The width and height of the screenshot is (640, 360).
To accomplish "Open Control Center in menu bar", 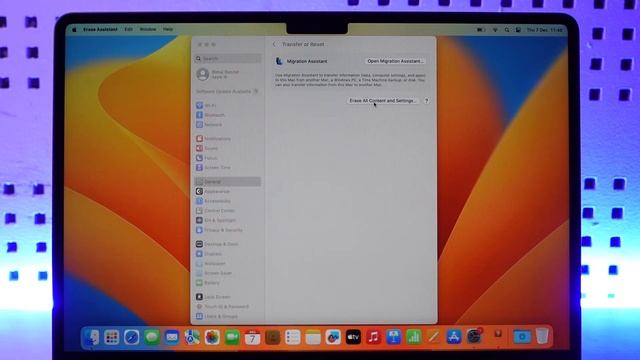I will click(518, 30).
